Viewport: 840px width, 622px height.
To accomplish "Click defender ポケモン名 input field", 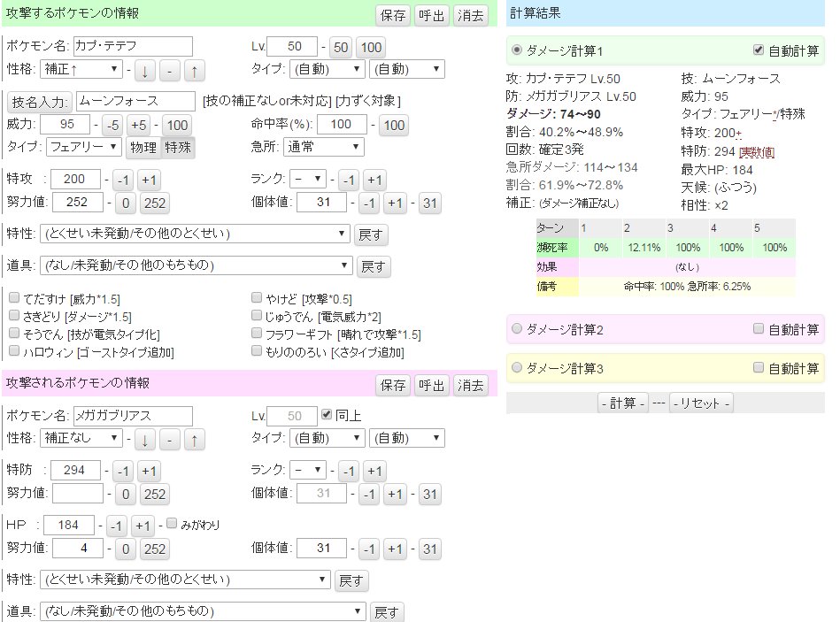I will [133, 416].
